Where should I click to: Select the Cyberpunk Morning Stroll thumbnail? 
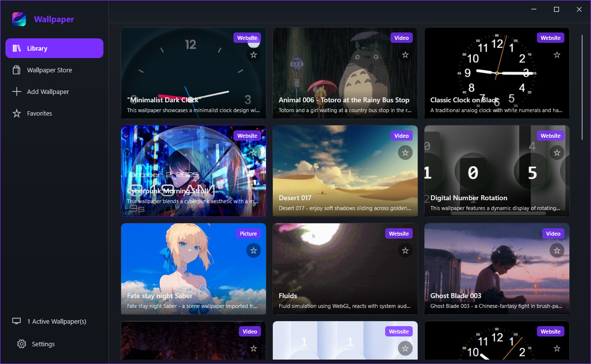[194, 171]
